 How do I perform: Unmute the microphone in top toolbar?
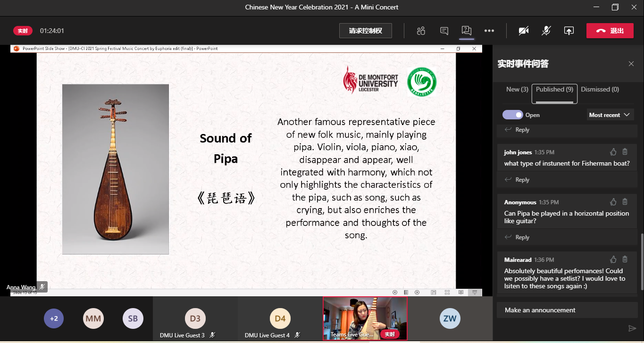click(x=546, y=31)
